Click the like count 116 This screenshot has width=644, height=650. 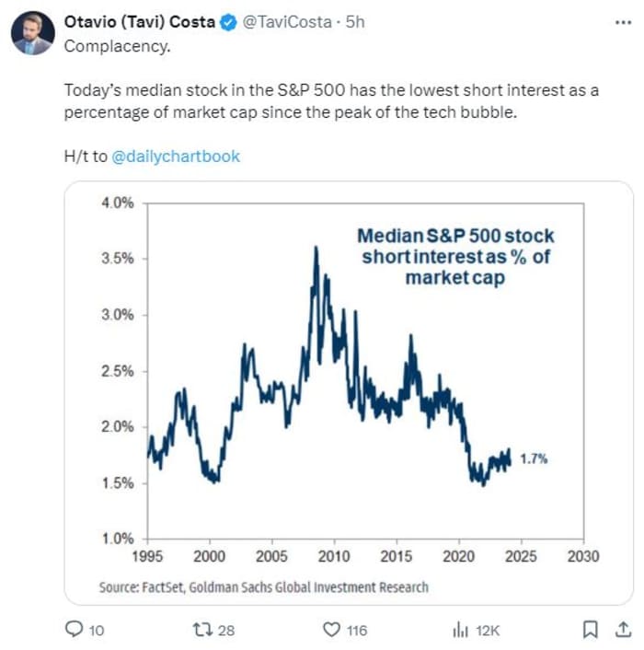[357, 631]
